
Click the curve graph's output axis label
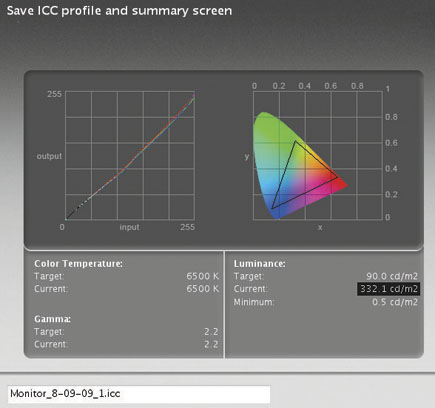pos(49,156)
